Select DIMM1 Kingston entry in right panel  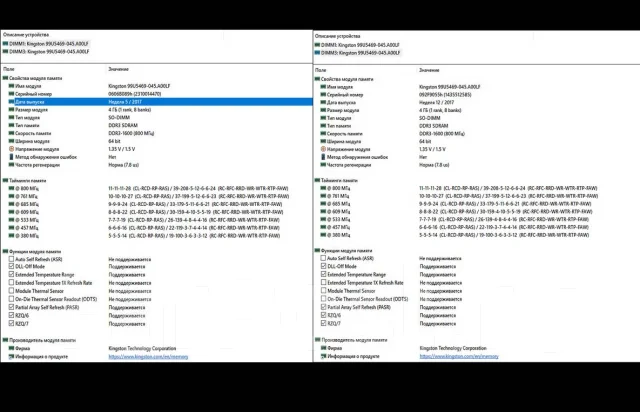pos(360,45)
